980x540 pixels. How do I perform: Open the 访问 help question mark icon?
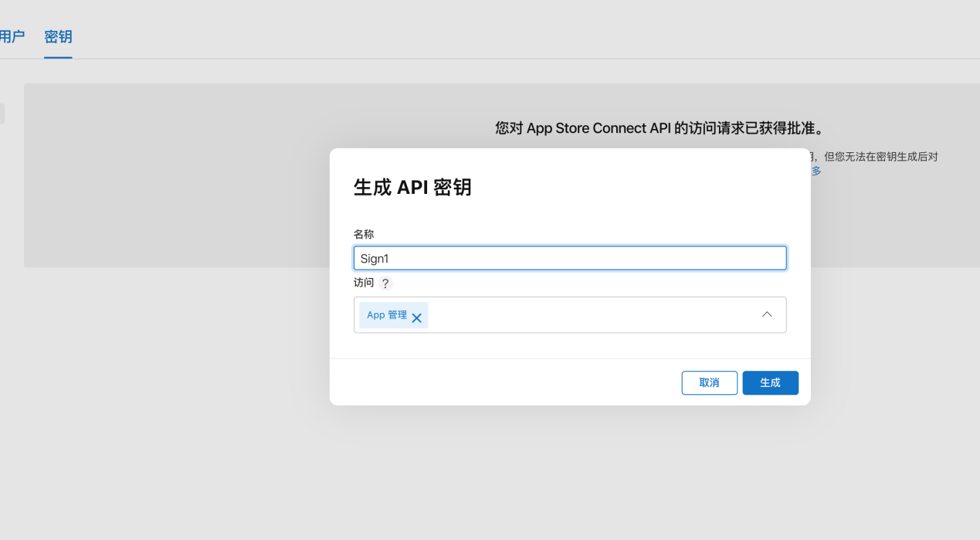(x=385, y=284)
